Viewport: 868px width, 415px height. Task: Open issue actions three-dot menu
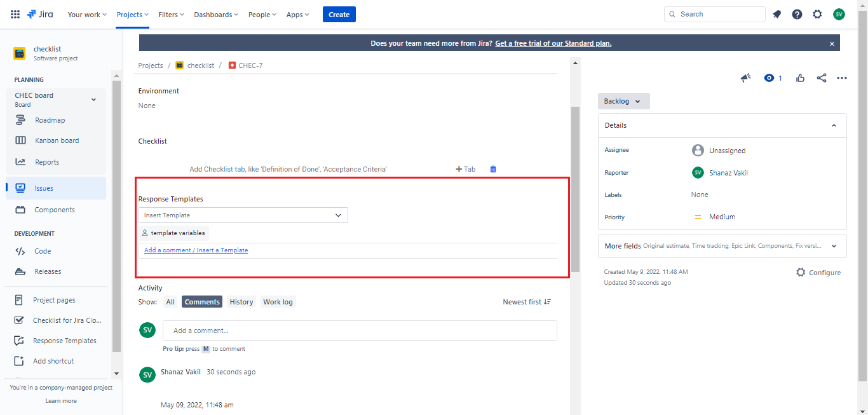842,78
